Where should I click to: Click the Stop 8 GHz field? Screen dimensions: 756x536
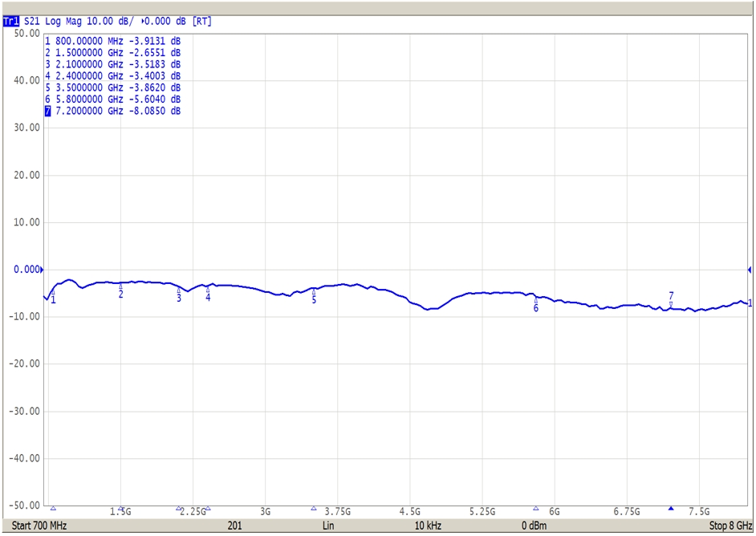(x=729, y=526)
